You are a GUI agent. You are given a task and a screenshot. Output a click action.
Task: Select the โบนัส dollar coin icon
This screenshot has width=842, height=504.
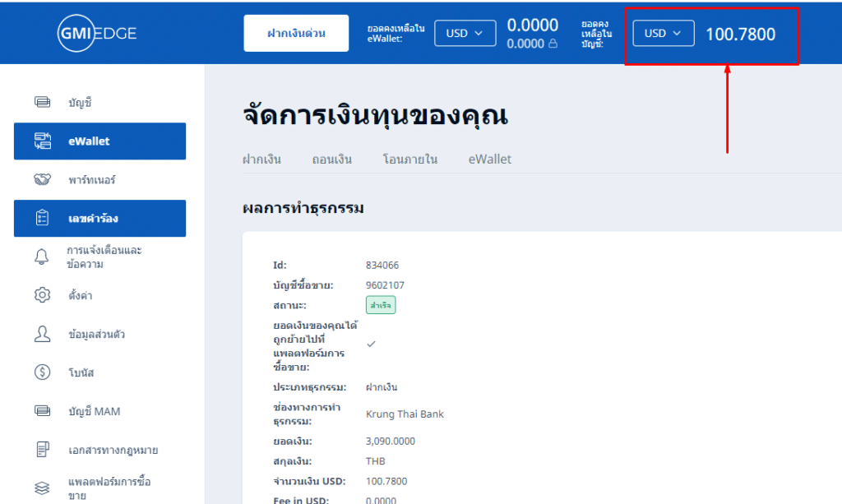point(42,372)
